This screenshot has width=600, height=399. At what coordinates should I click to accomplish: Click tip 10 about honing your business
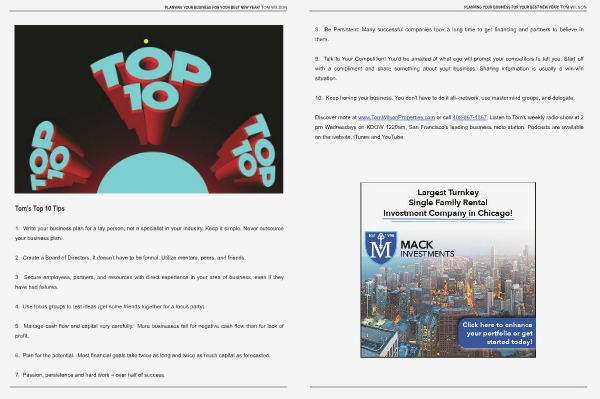pos(445,98)
